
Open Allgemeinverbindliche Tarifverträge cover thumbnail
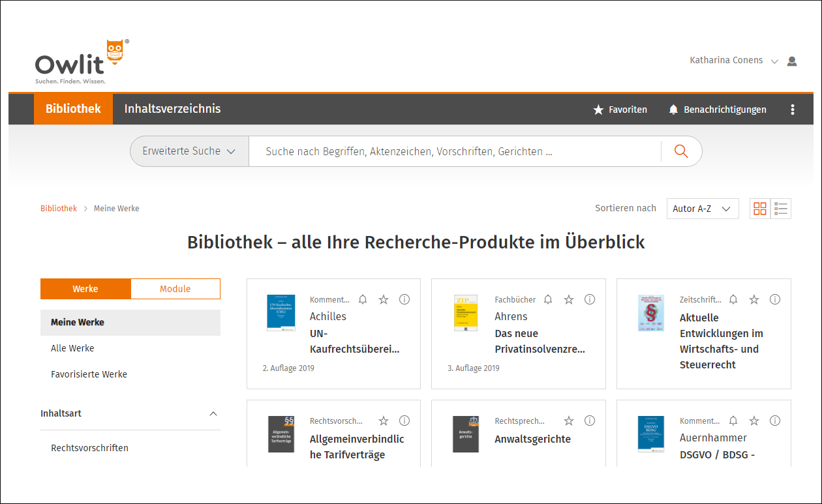[281, 434]
